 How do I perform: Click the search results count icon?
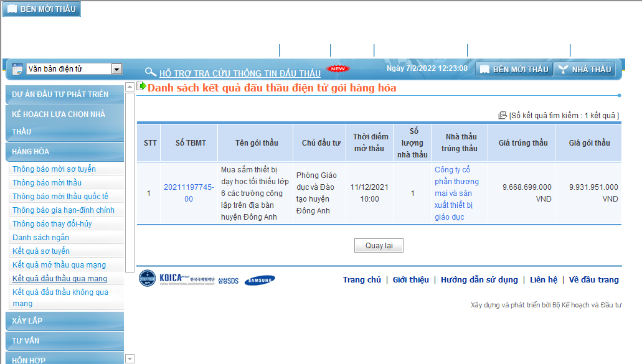pyautogui.click(x=503, y=115)
